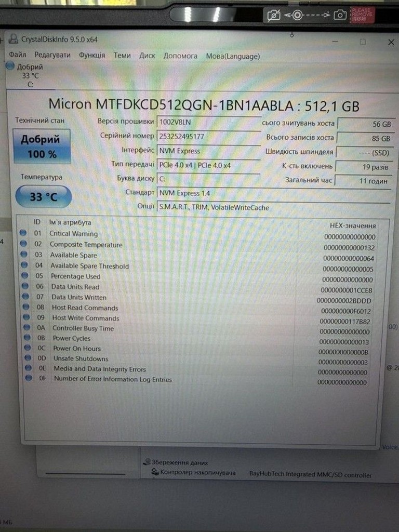Click the spindle speed value ---- (SSD)
Image resolution: width=399 pixels, height=532 pixels.
365,153
